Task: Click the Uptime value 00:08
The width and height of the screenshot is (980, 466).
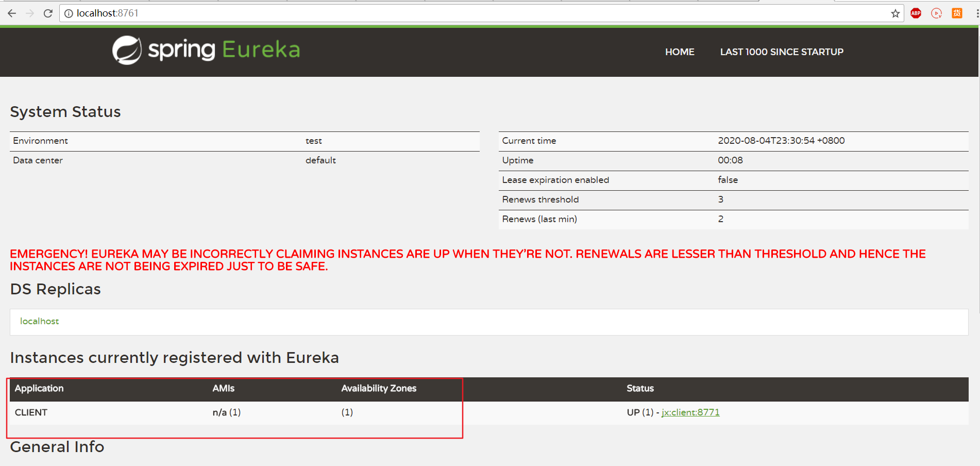Action: [730, 160]
